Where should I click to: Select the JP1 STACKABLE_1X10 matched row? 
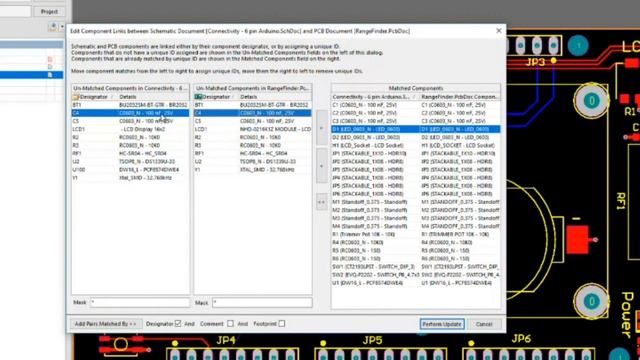[x=416, y=153]
